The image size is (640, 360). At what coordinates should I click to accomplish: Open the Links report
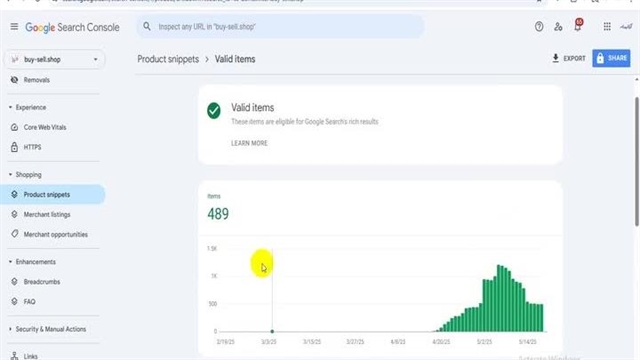[x=30, y=356]
